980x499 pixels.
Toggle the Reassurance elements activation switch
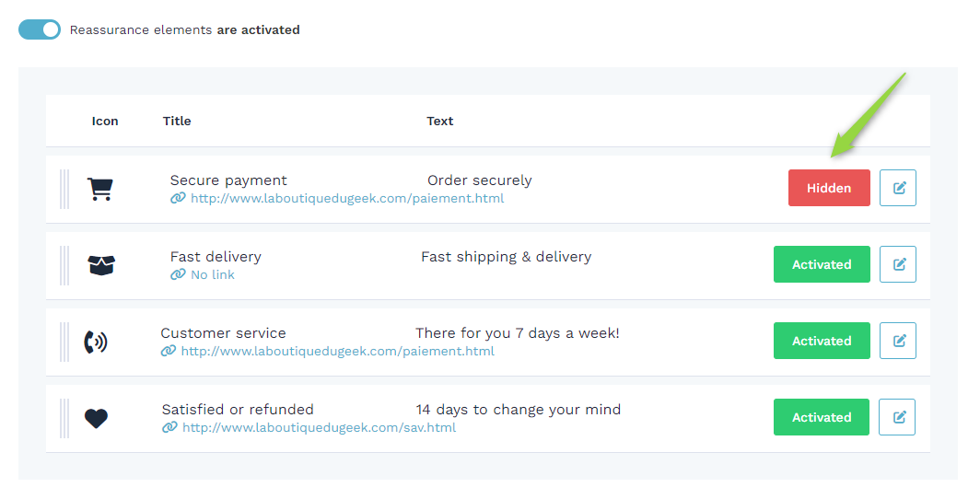point(40,29)
